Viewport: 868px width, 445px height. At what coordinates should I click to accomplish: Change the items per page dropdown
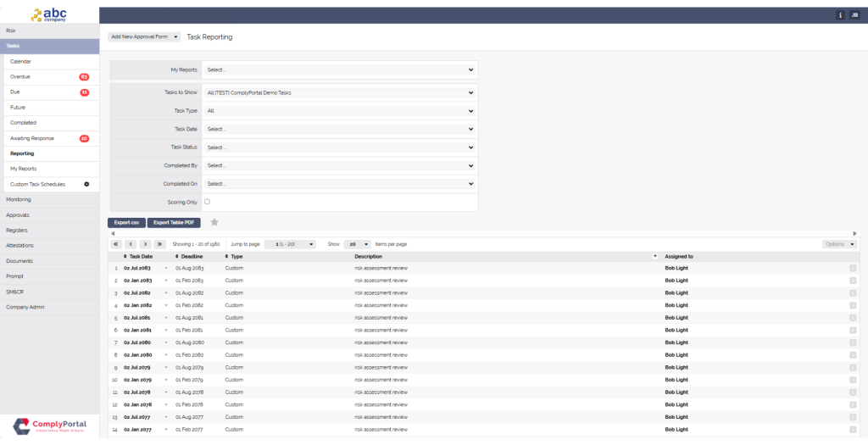tap(359, 244)
